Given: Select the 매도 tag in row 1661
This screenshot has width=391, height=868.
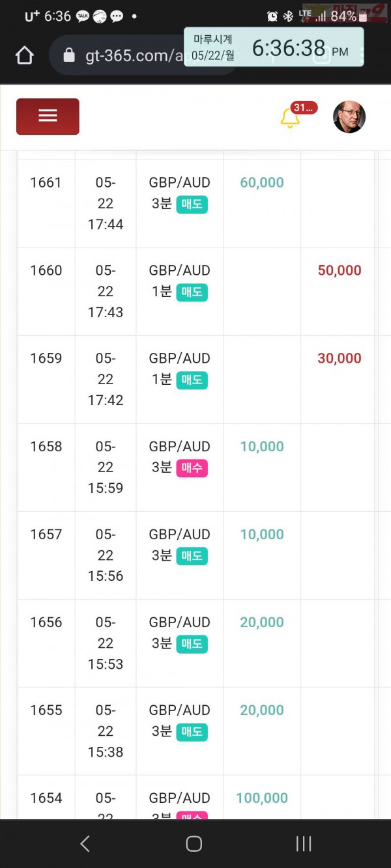Looking at the screenshot, I should click(x=192, y=204).
